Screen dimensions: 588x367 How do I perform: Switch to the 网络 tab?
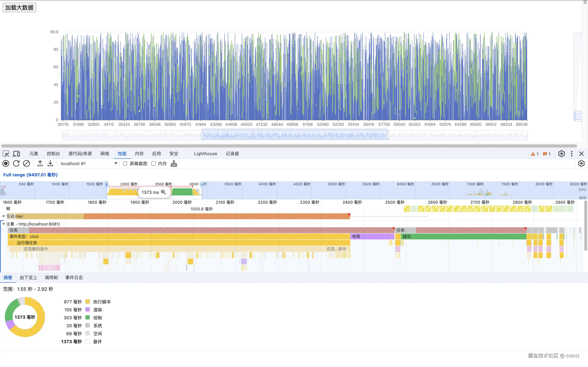tap(105, 154)
